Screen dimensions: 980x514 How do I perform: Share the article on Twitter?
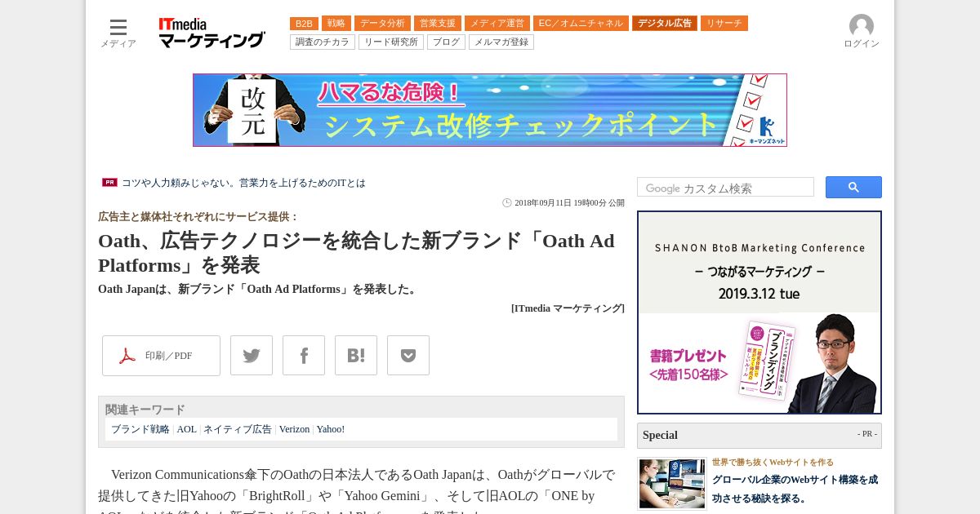252,356
